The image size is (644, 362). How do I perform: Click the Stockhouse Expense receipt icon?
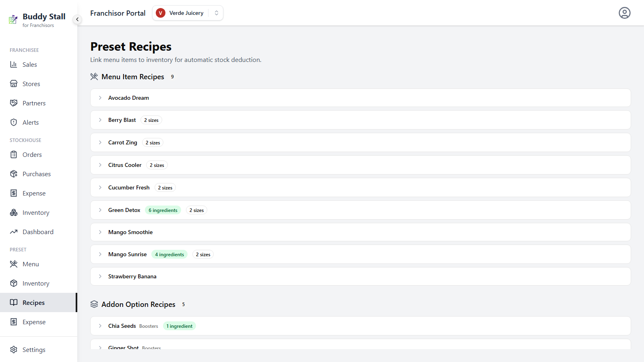tap(14, 193)
